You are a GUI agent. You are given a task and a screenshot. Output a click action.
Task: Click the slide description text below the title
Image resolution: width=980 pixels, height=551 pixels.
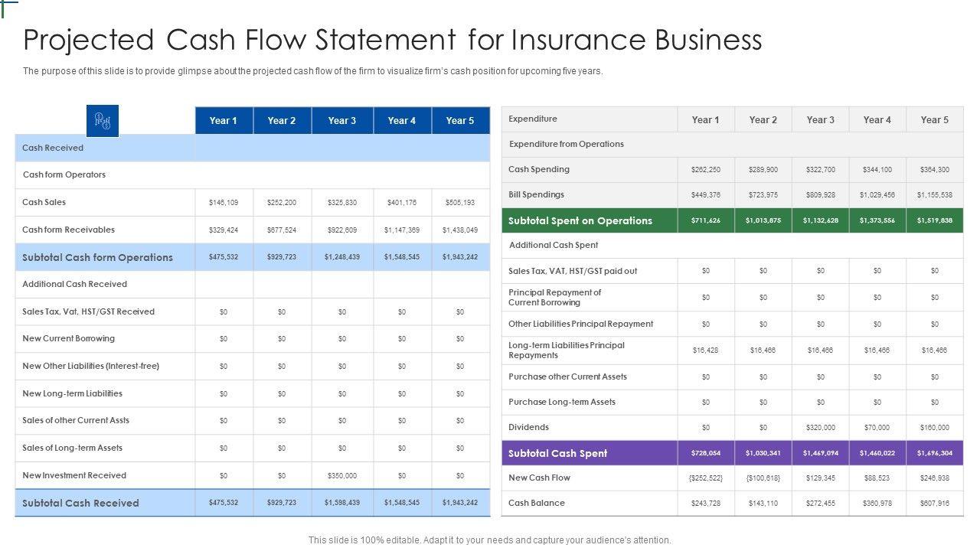coord(312,71)
